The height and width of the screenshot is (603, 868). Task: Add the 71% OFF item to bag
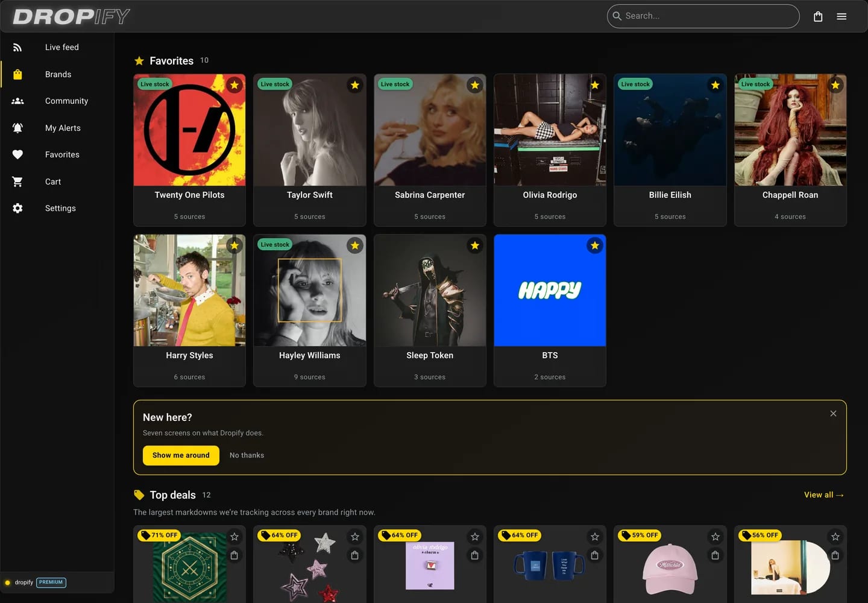pos(234,555)
